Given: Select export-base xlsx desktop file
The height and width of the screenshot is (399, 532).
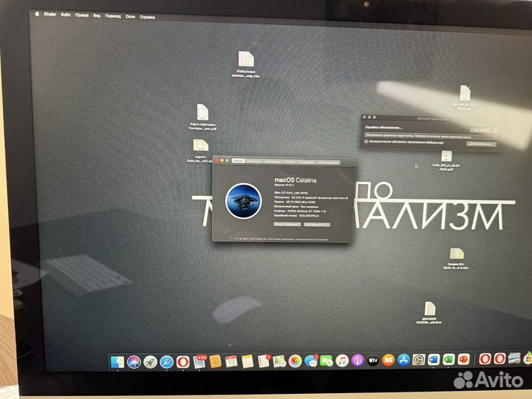Looking at the screenshot, I should pos(200,151).
